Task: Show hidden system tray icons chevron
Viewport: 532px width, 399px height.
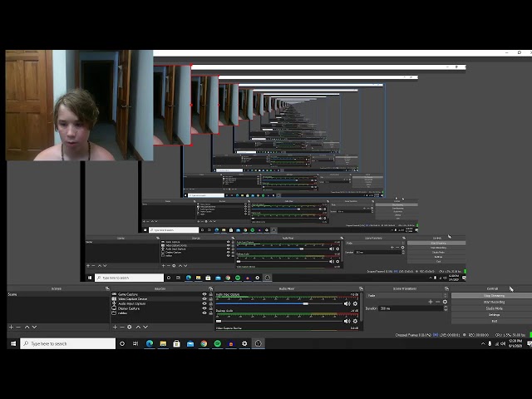Action: pyautogui.click(x=483, y=343)
